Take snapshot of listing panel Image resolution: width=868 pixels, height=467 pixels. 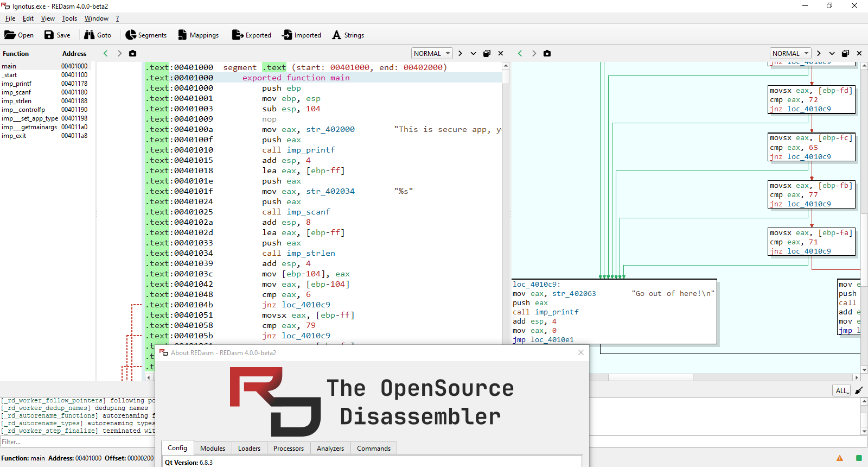(133, 53)
